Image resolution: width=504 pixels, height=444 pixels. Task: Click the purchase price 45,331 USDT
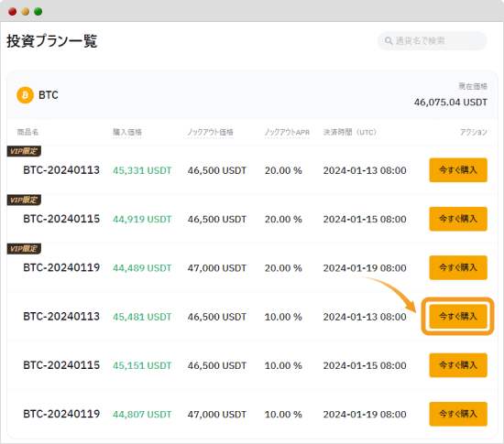click(142, 170)
